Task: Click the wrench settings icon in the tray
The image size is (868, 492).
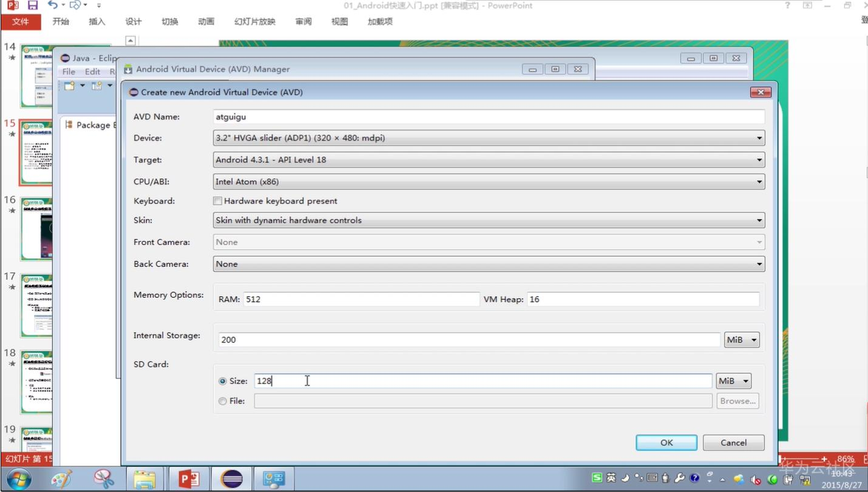Action: (680, 478)
